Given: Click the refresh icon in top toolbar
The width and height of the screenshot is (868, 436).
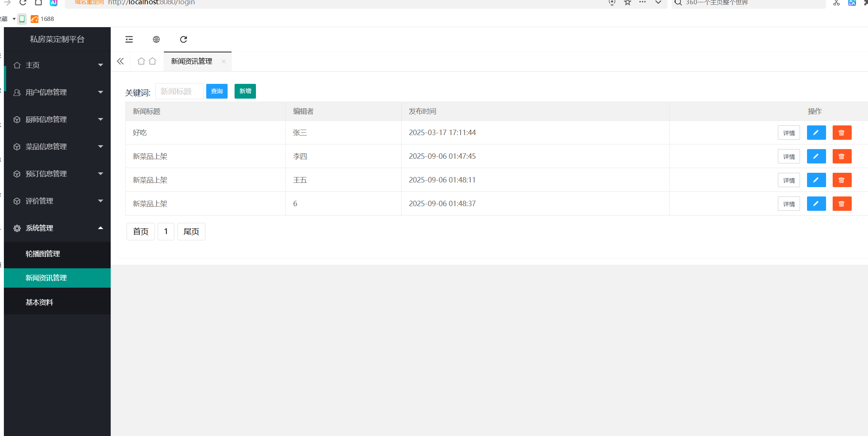Looking at the screenshot, I should click(x=183, y=39).
